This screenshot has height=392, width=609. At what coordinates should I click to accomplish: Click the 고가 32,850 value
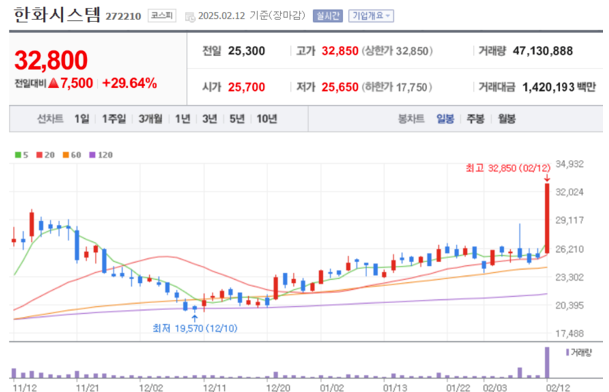[340, 51]
